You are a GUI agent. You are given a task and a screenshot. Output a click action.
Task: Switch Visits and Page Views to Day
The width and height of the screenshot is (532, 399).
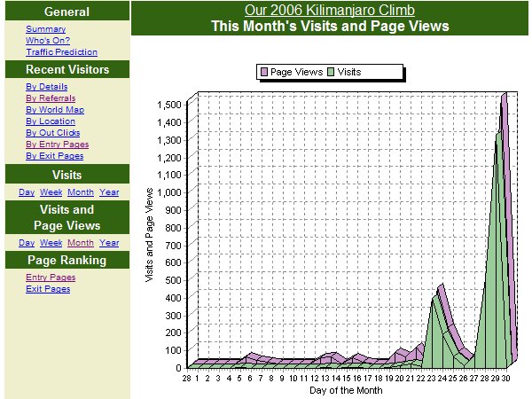27,243
